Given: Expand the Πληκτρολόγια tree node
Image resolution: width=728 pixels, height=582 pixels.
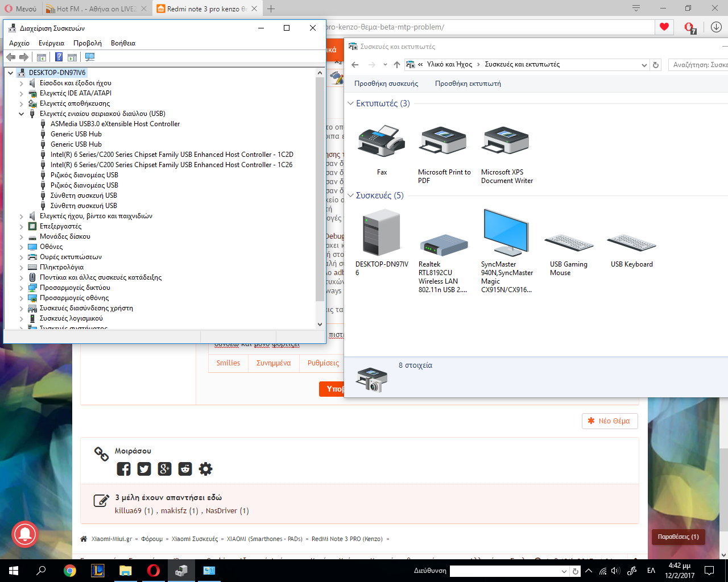Looking at the screenshot, I should (22, 267).
